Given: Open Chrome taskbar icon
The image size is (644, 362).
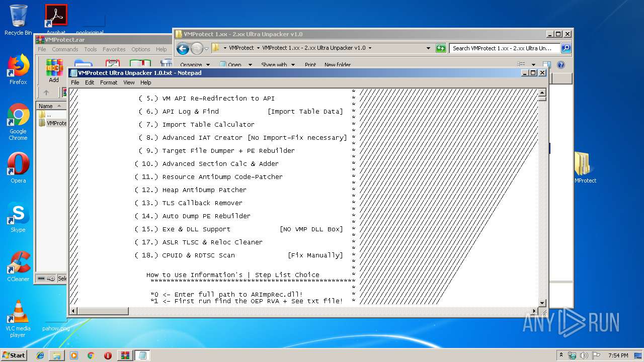Looking at the screenshot, I should pyautogui.click(x=91, y=355).
